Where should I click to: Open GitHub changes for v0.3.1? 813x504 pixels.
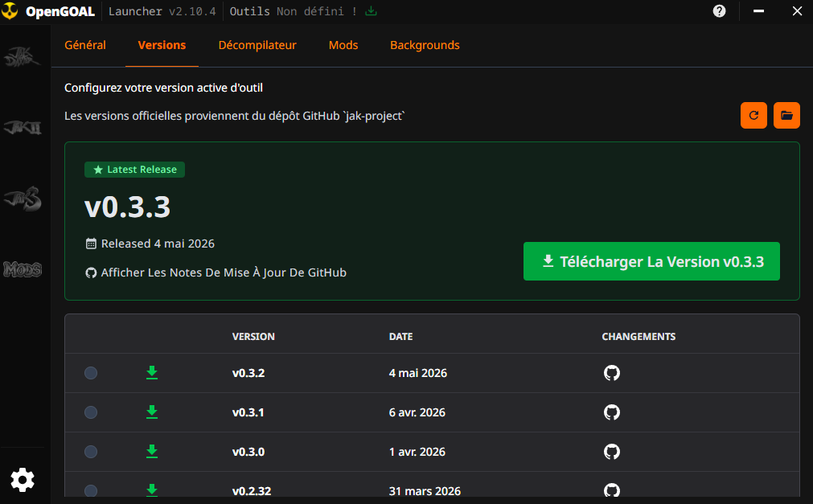612,412
